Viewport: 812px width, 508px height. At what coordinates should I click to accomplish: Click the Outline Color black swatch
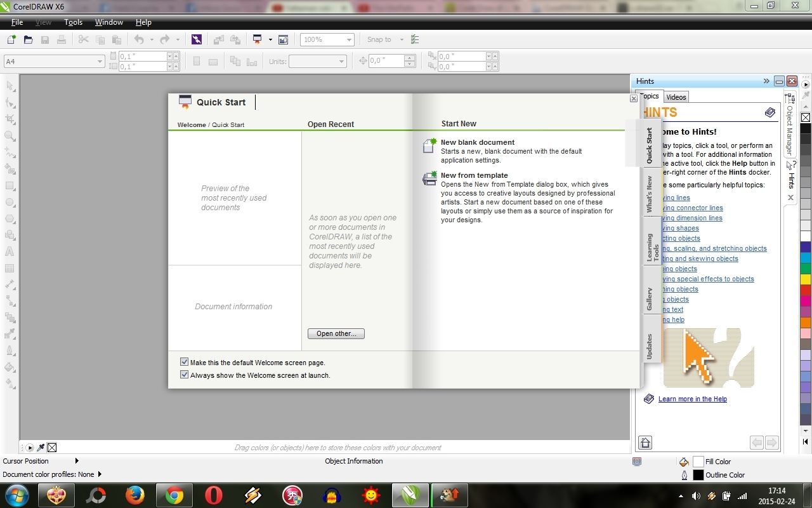[x=698, y=475]
